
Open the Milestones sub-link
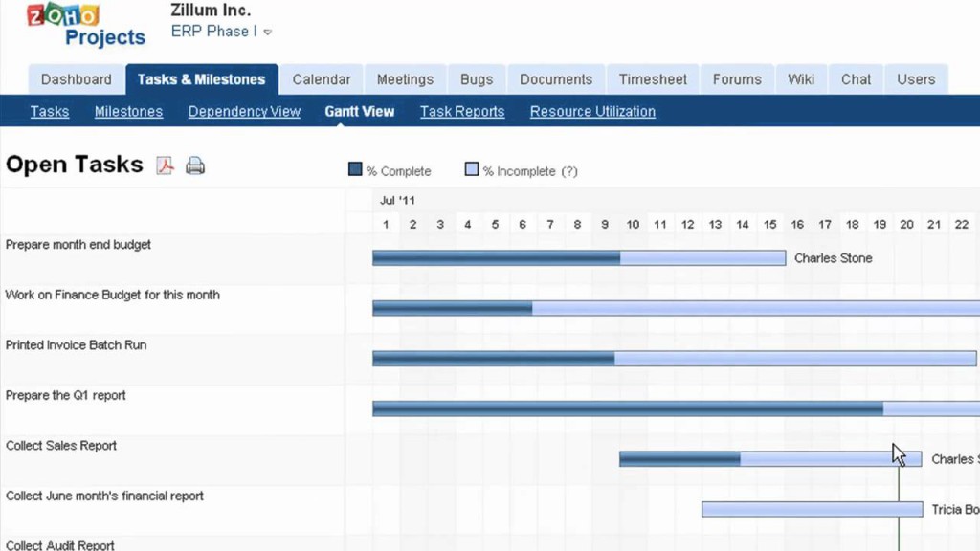[x=129, y=111]
